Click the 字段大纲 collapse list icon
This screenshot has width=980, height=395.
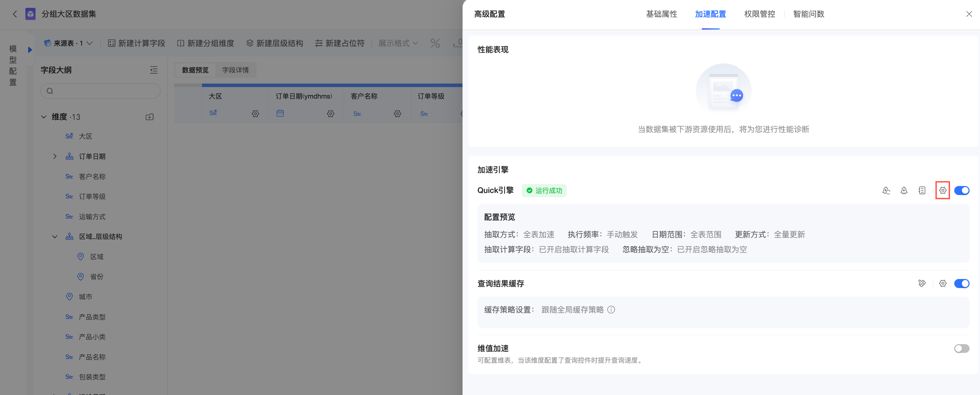(x=154, y=70)
